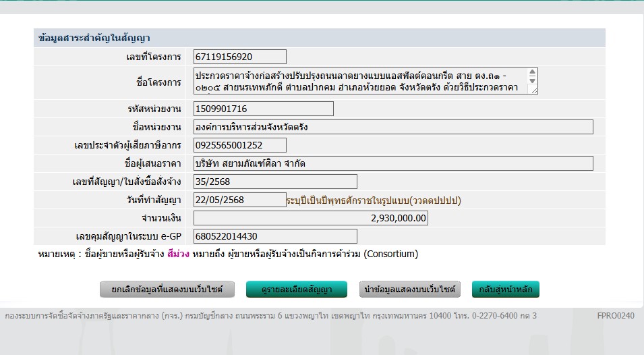Click the agency name field องค์การบริหารส่วนจังหวัดตรัง
Screen dimensions: 644x355
[x=393, y=127]
